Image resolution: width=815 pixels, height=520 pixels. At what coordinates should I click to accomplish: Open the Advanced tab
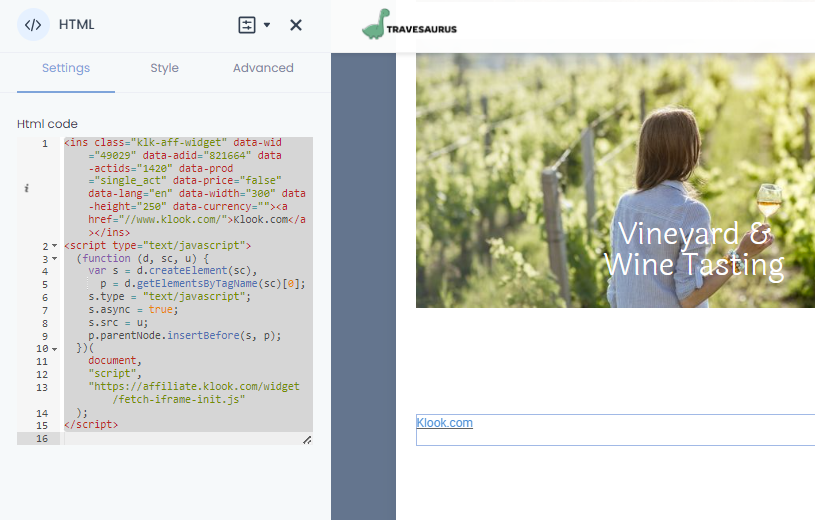pyautogui.click(x=263, y=68)
